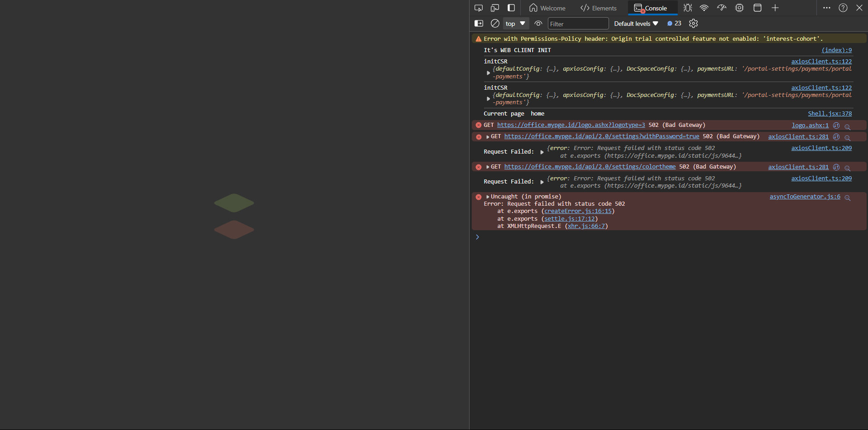Open the top context dropdown
This screenshot has height=430, width=868.
(515, 24)
